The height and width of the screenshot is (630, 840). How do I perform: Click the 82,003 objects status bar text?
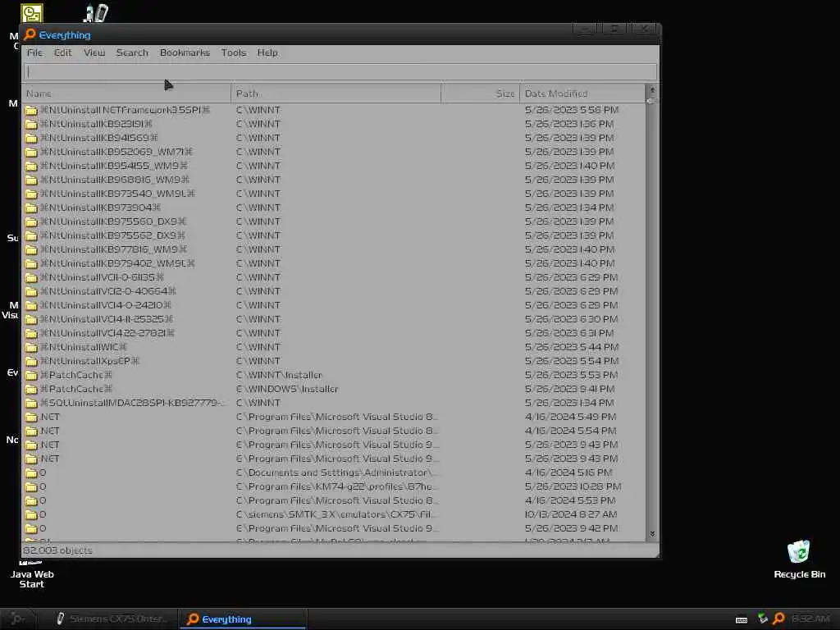point(57,550)
